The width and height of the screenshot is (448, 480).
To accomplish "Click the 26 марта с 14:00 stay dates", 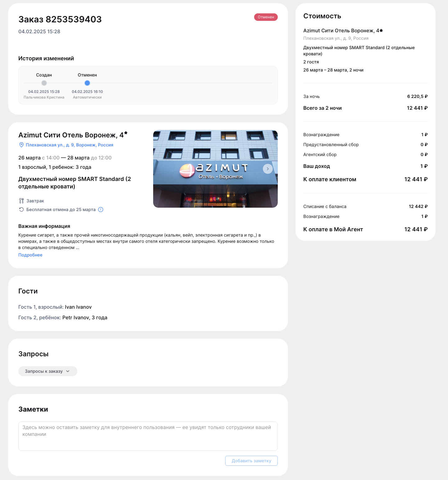I will [65, 158].
